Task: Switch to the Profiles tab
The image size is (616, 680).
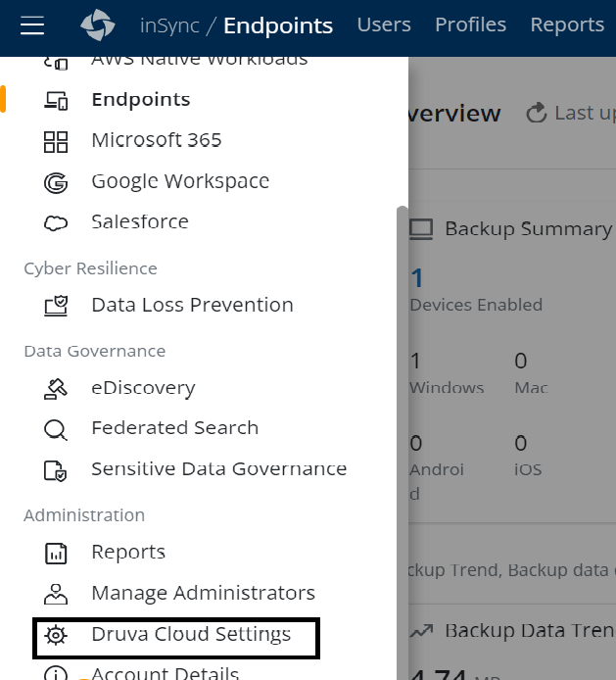Action: coord(470,24)
